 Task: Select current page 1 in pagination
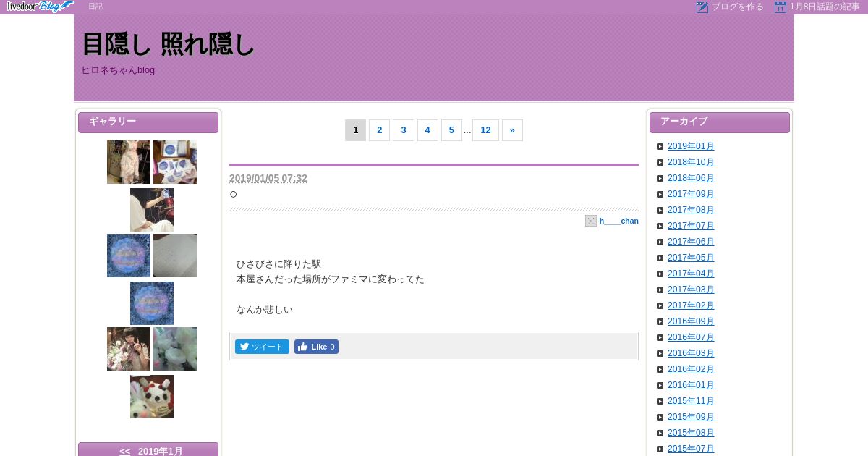pos(355,130)
